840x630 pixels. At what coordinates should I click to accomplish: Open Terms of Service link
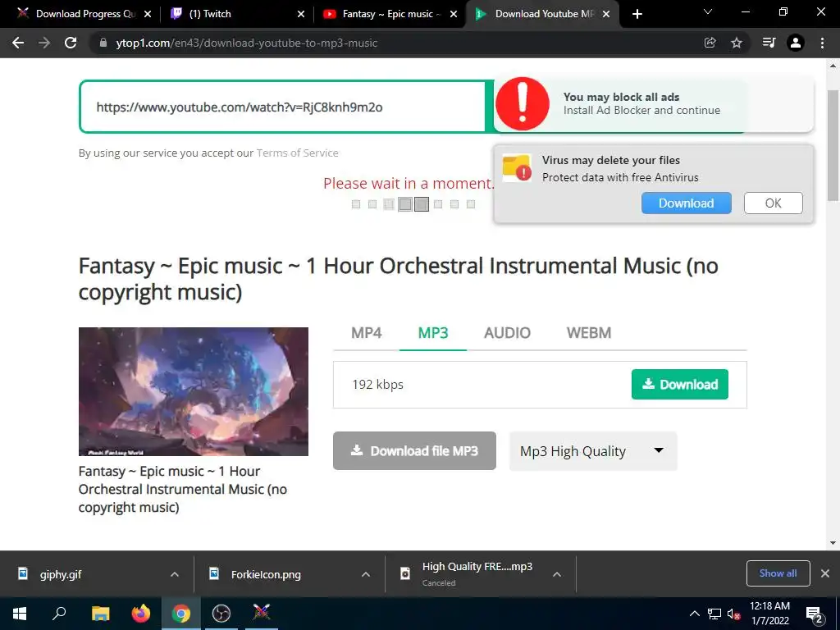297,153
